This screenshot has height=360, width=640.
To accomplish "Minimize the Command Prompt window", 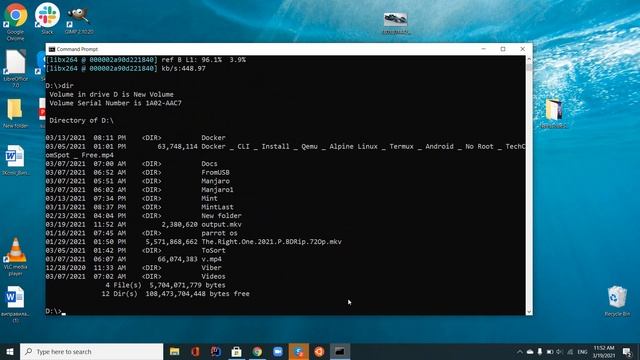I will [484, 49].
